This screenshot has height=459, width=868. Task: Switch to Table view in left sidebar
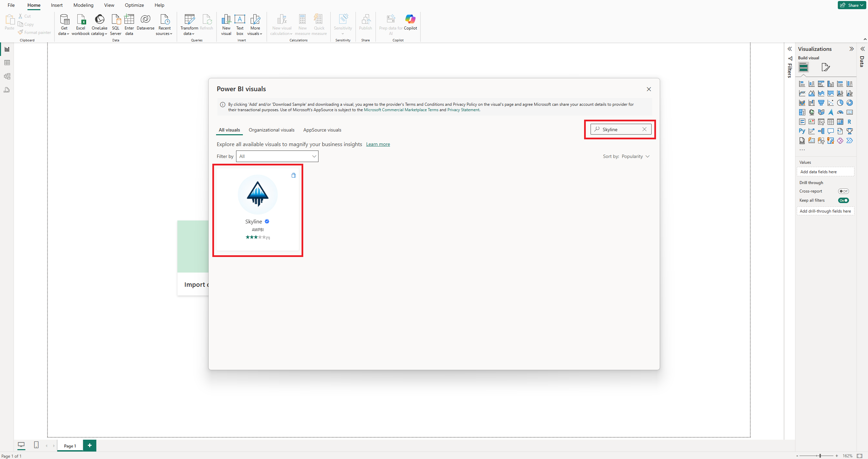coord(7,63)
